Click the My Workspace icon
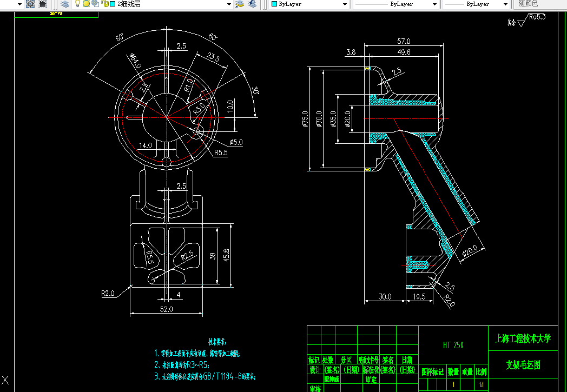 point(43,4)
